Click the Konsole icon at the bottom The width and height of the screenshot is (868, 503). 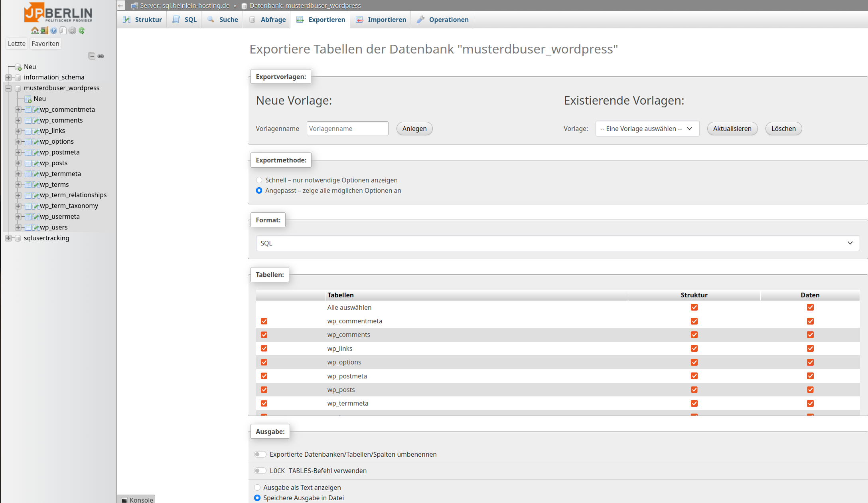click(124, 500)
